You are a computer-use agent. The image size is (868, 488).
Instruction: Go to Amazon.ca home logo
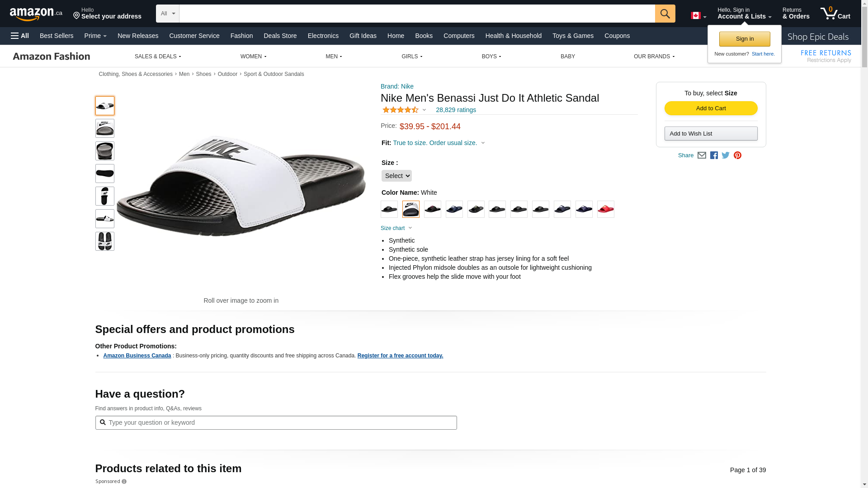(36, 14)
